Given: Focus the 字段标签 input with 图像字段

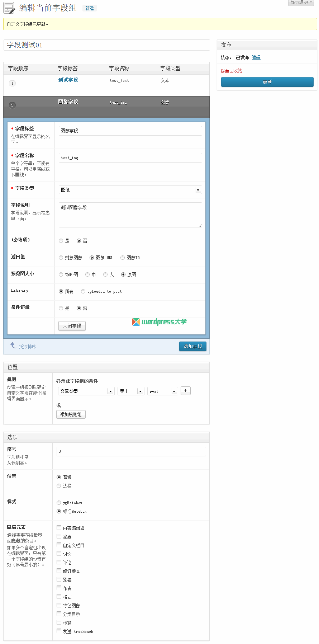Looking at the screenshot, I should (x=130, y=131).
